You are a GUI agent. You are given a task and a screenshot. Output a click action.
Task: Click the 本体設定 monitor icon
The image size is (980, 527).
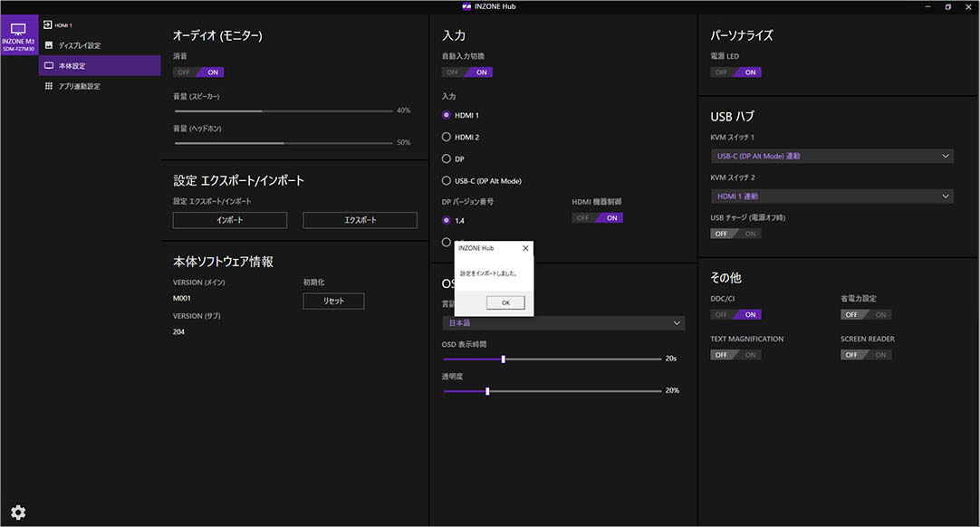coord(49,66)
